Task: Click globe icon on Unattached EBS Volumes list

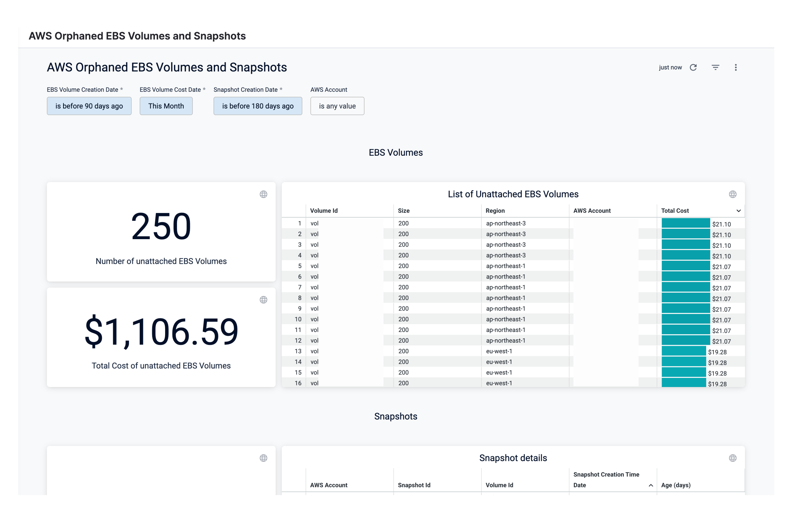Action: (x=733, y=194)
